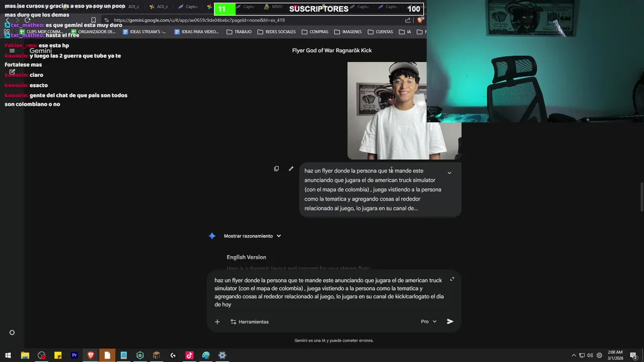Image resolution: width=644 pixels, height=362 pixels.
Task: Edit the sent prompt with pencil icon
Action: tap(291, 169)
